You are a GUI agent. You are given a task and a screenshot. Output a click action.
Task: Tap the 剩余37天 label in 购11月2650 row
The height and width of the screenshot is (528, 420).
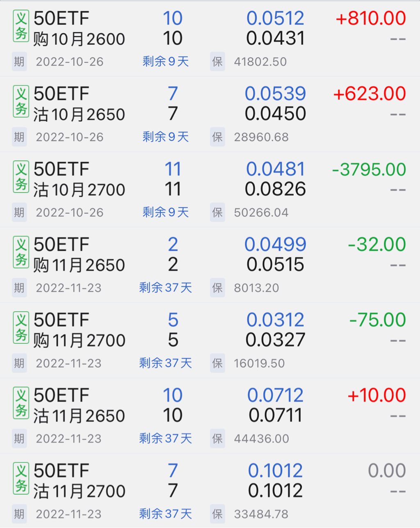pyautogui.click(x=166, y=288)
